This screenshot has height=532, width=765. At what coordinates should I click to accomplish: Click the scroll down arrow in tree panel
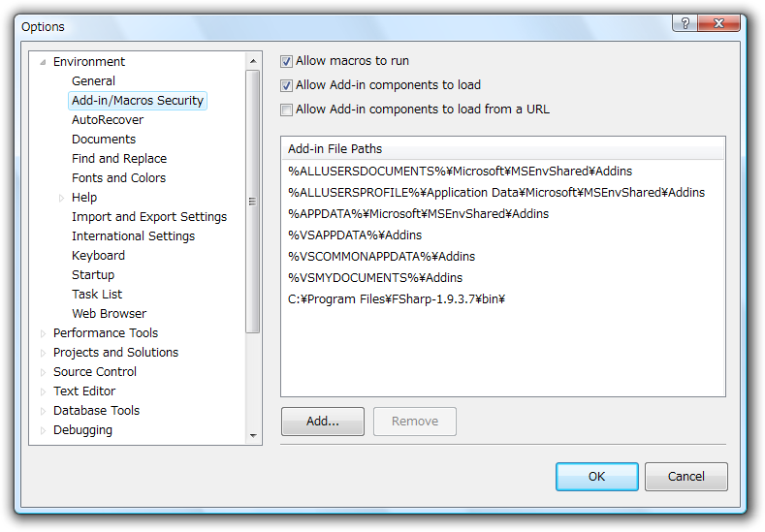253,435
